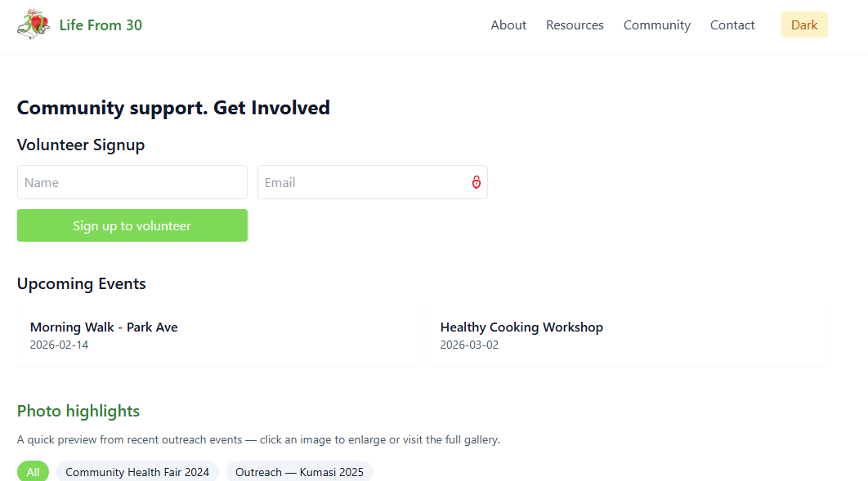Open the About menu item

point(508,25)
